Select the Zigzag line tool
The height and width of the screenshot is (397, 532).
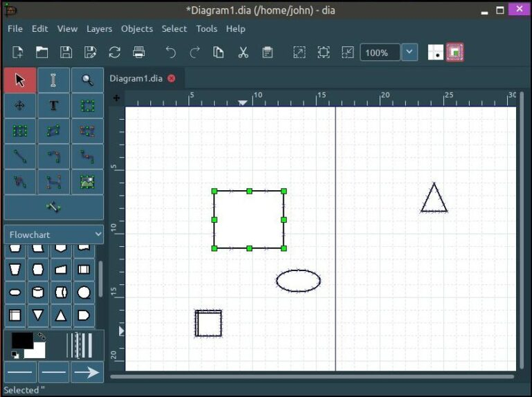[x=88, y=157]
